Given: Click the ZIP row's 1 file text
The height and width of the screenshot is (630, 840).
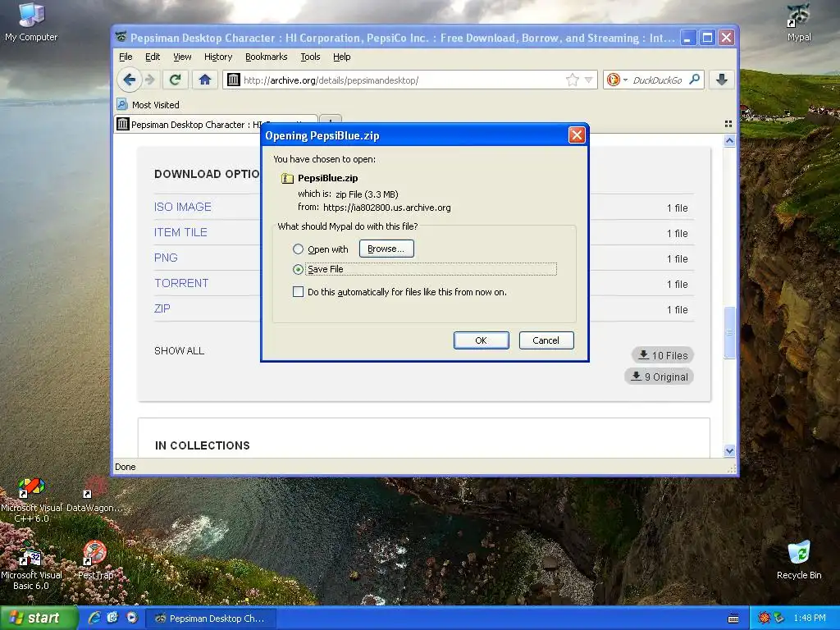Looking at the screenshot, I should (x=677, y=309).
